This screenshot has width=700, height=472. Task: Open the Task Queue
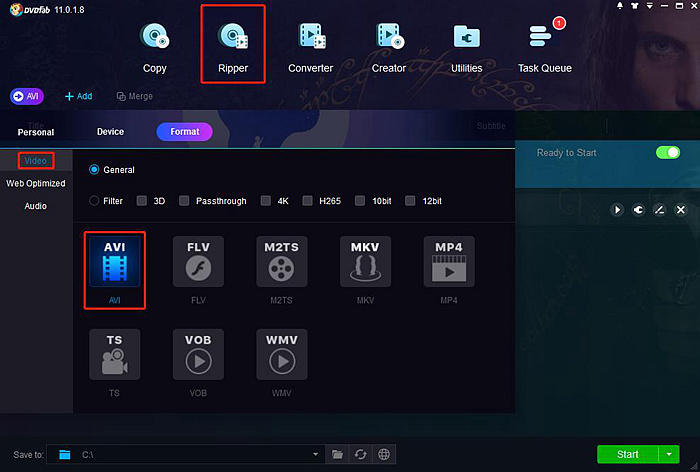[545, 47]
